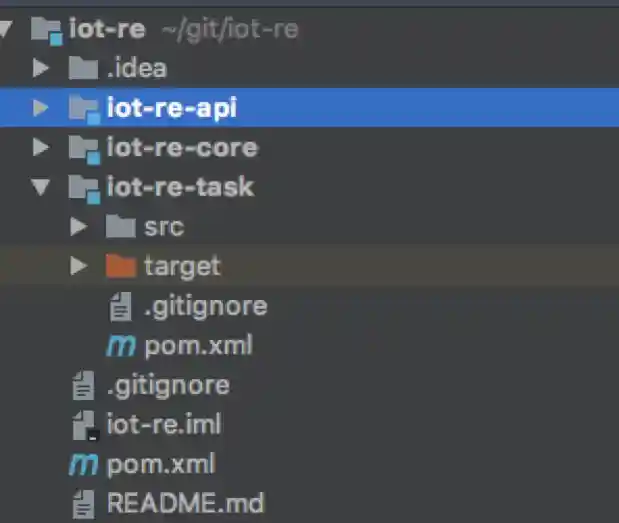Select the iot-re-core module label
Image resolution: width=619 pixels, height=523 pixels.
(181, 148)
